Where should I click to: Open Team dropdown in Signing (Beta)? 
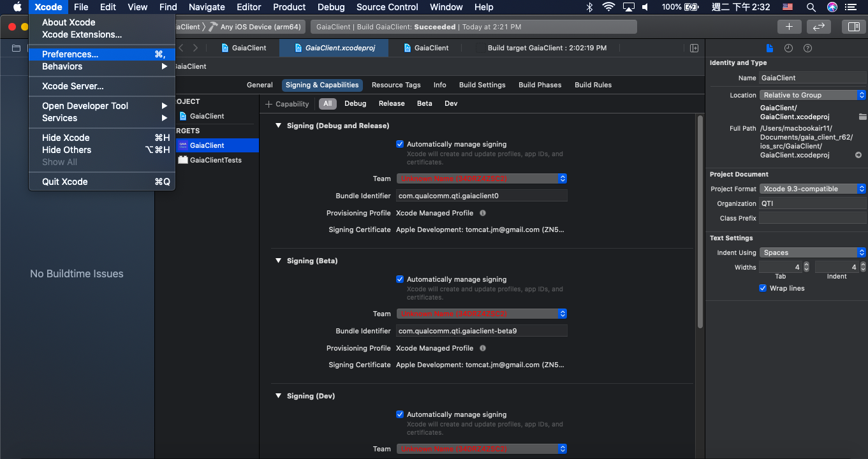click(x=482, y=314)
